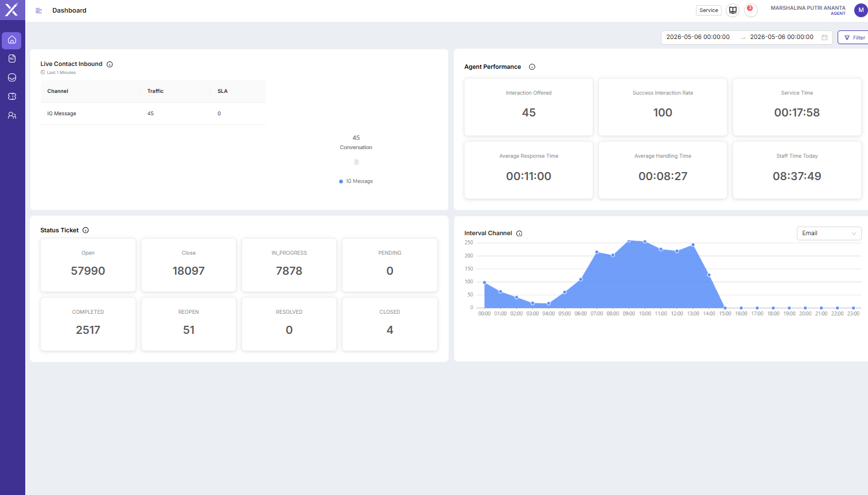Open the inbox icon in sidebar
Screen dimensions: 868x495
click(x=11, y=77)
